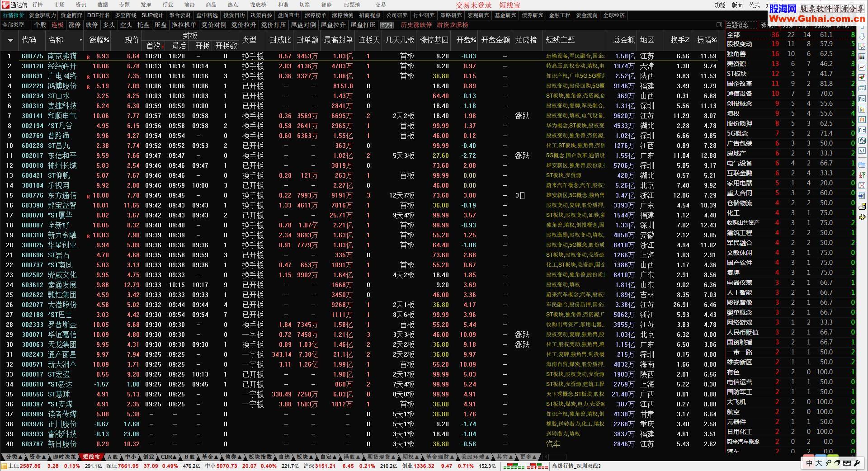This screenshot has width=868, height=471.
Task: Click the multi-window layout icon
Action: (862, 88)
